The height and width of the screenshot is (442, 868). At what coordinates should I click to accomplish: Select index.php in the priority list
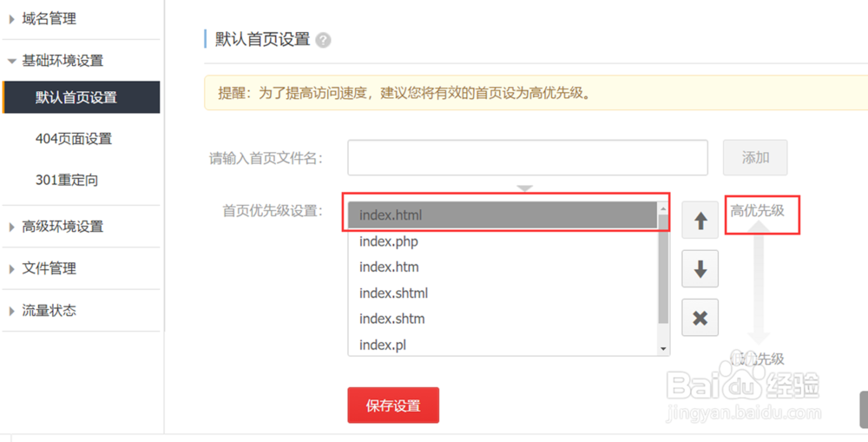pos(389,241)
